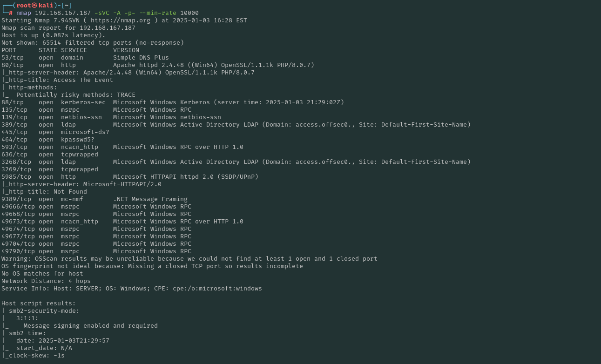Click the 53/tcp port entry
601x364 pixels.
(x=13, y=58)
